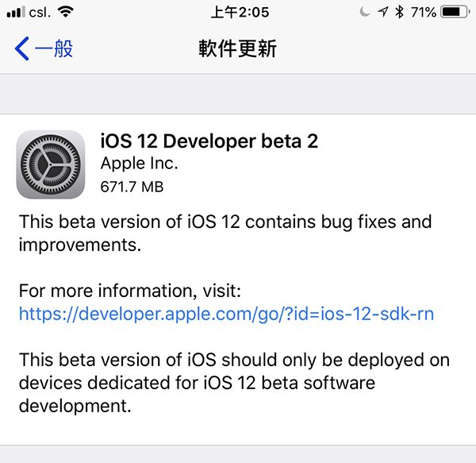Tap the Bluetooth status icon
476x463 pixels.
400,13
